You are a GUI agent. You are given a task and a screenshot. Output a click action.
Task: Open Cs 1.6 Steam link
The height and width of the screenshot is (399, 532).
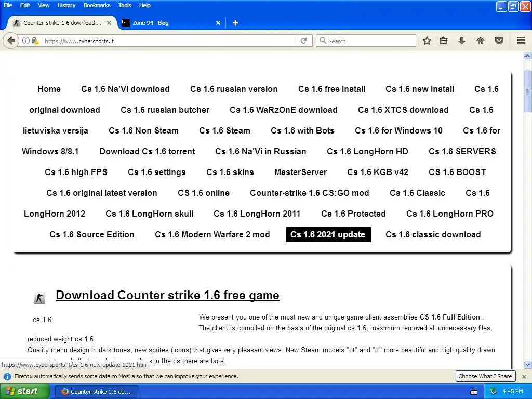tap(224, 130)
